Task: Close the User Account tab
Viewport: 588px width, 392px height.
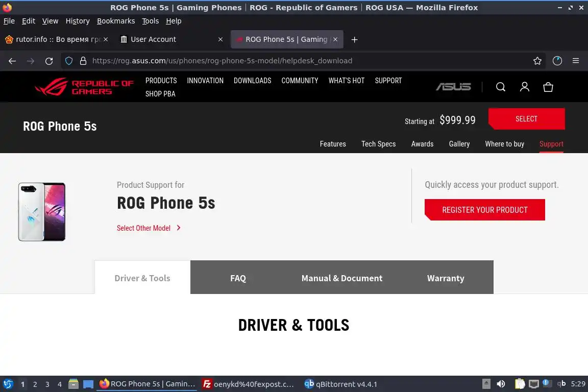Action: point(220,39)
